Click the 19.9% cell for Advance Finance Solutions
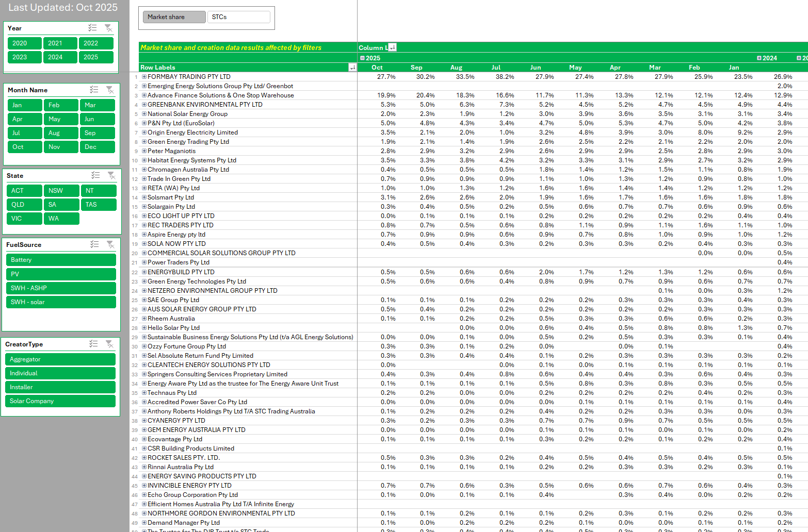808x532 pixels. [386, 95]
